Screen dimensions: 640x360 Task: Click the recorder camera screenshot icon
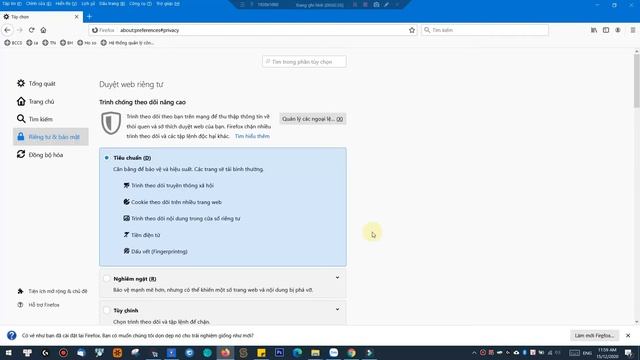[x=376, y=4]
